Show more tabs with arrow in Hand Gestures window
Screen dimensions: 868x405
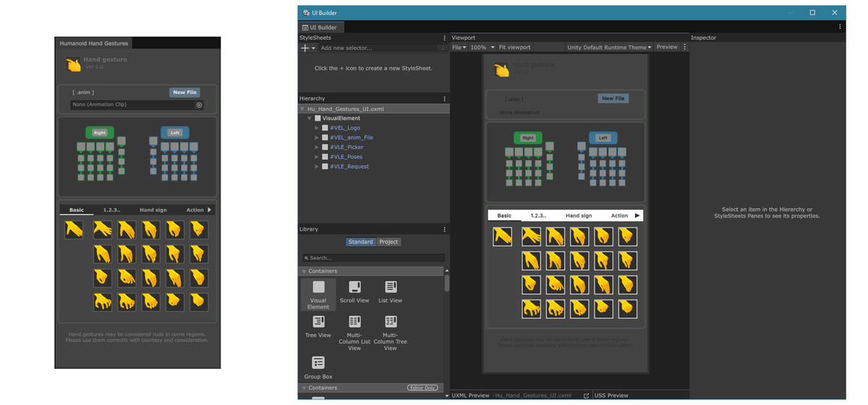click(210, 210)
